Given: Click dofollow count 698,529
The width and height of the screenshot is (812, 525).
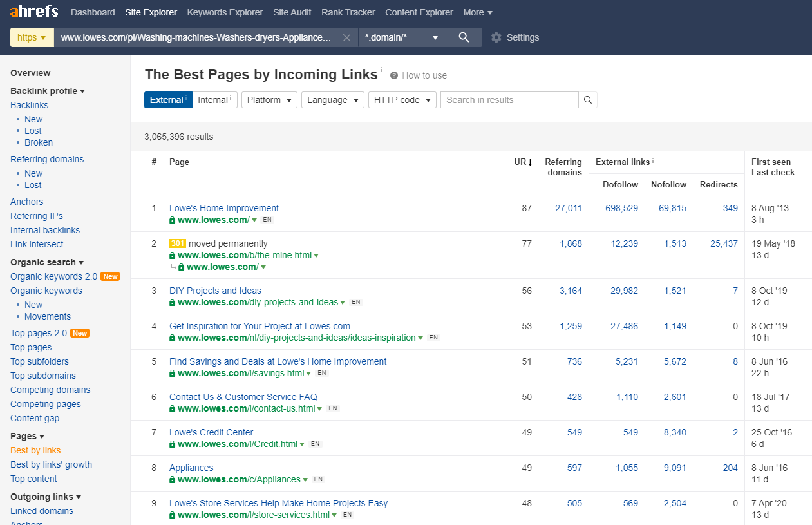Looking at the screenshot, I should pyautogui.click(x=621, y=208).
